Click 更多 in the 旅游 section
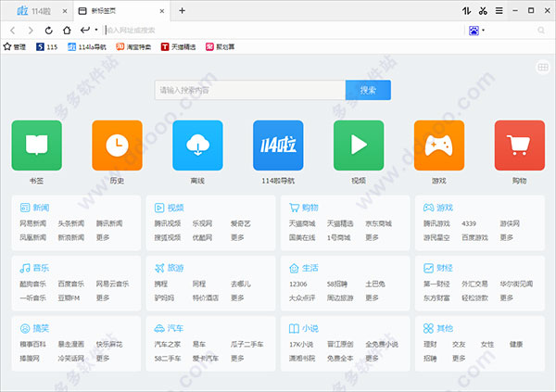556x392 pixels. point(237,297)
